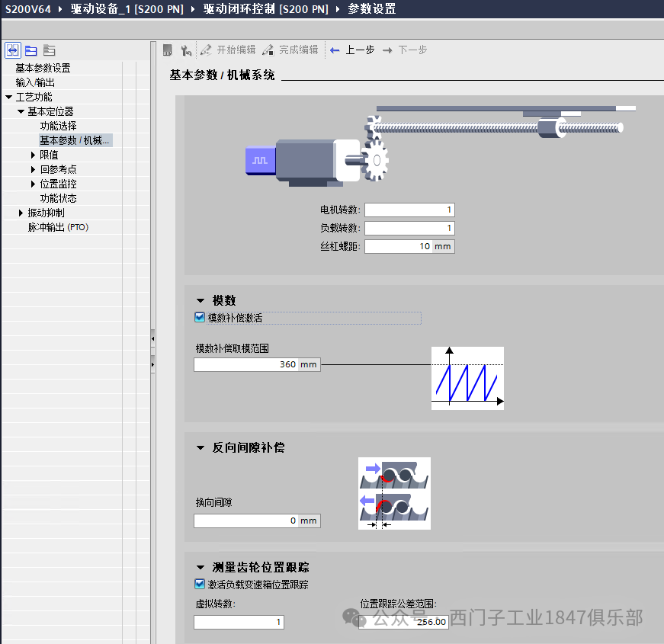This screenshot has width=664, height=644.
Task: Click the 电机转数 input field
Action: [409, 210]
